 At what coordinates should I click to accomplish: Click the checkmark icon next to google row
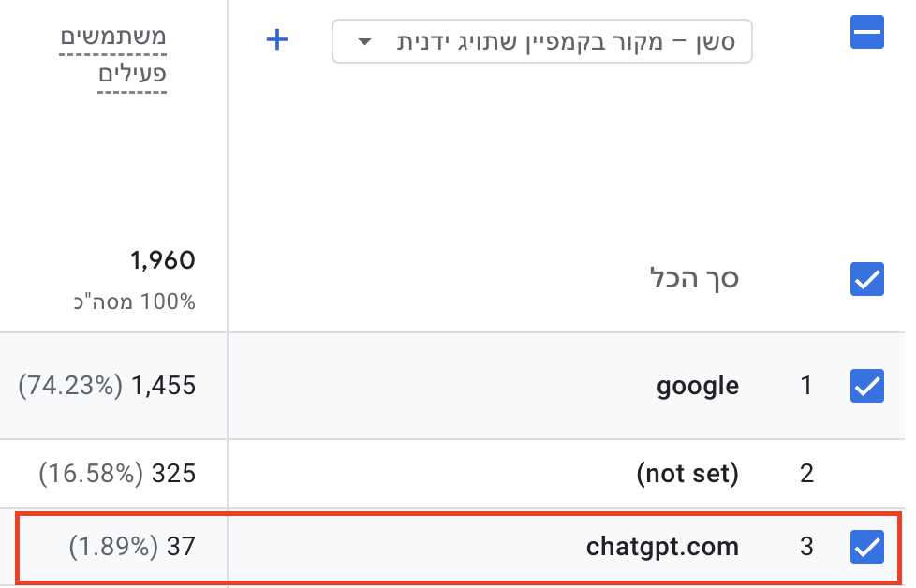(x=866, y=386)
